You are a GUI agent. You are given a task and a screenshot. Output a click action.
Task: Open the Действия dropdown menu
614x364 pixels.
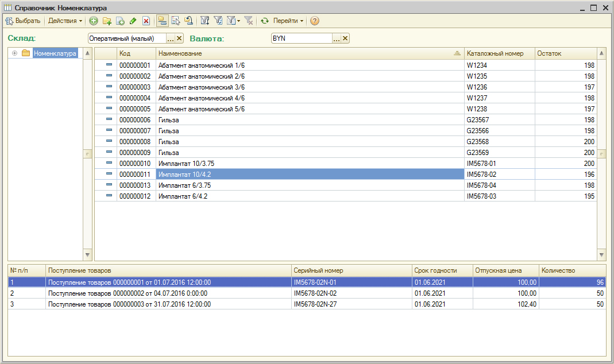pos(65,21)
